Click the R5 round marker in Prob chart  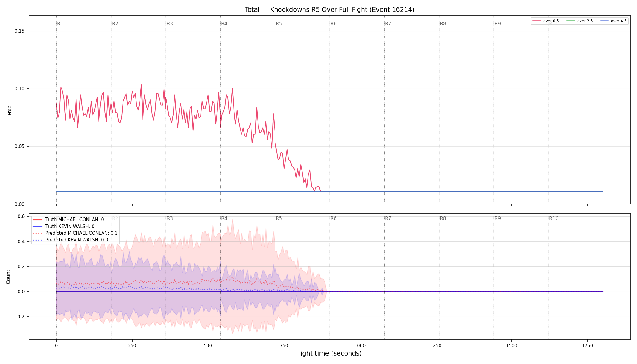[279, 24]
